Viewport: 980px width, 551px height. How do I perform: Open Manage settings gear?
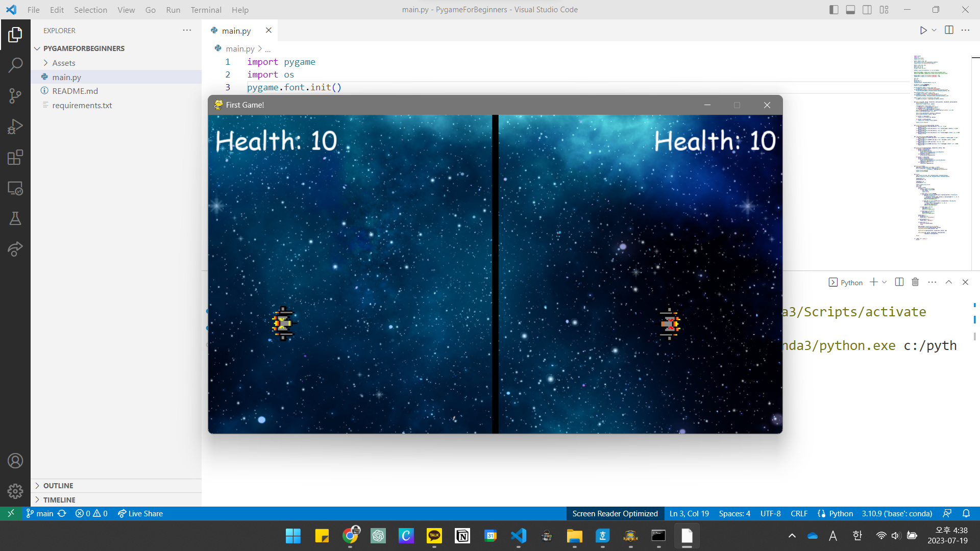coord(15,491)
